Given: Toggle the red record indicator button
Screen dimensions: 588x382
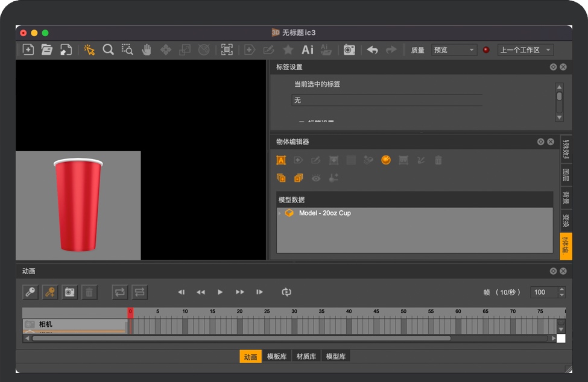Looking at the screenshot, I should [x=486, y=50].
